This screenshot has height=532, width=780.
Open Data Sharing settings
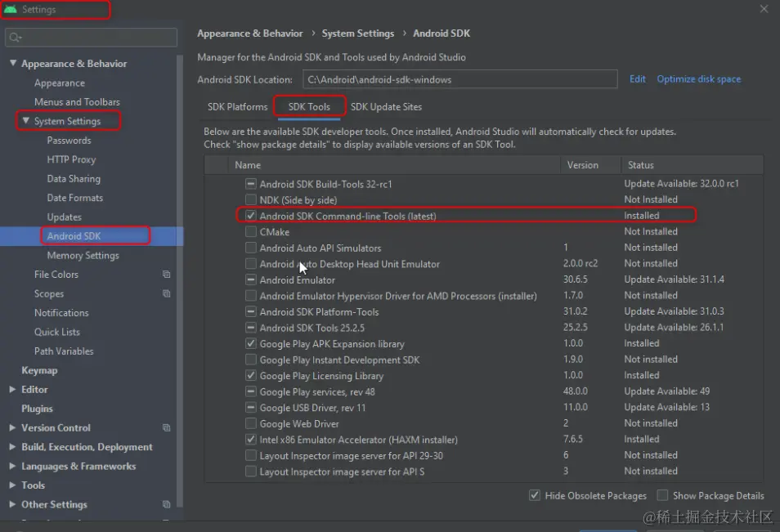click(x=74, y=178)
